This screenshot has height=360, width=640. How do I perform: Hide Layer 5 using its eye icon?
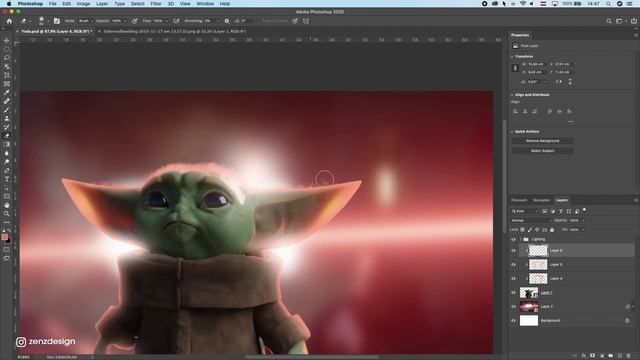pos(513,264)
